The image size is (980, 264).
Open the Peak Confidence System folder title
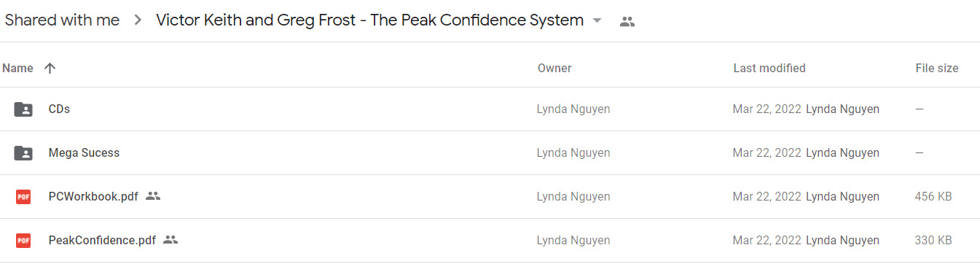tap(370, 20)
